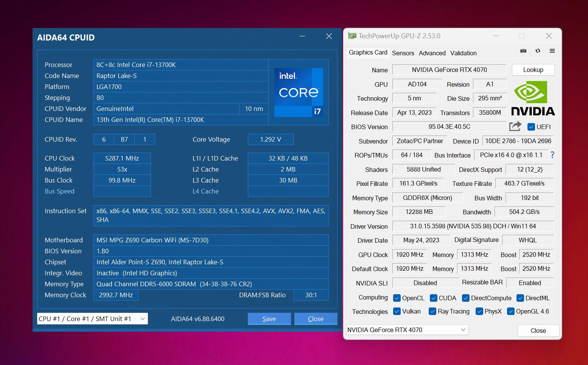Switch to the Validation tab
The width and height of the screenshot is (588, 365).
pos(463,53)
